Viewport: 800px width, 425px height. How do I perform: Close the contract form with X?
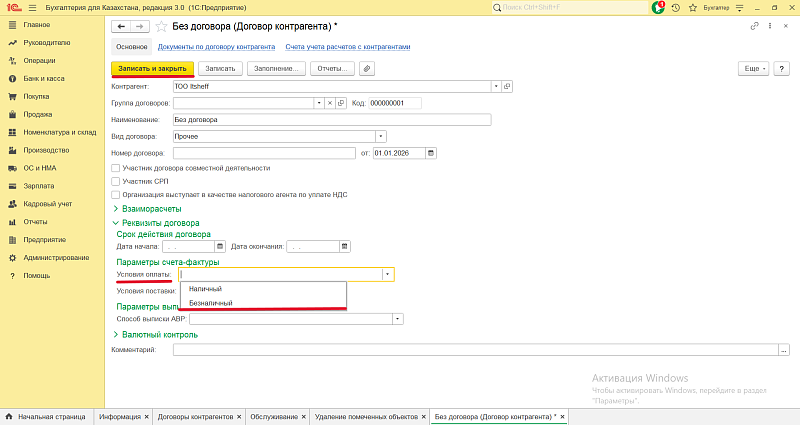coord(786,26)
